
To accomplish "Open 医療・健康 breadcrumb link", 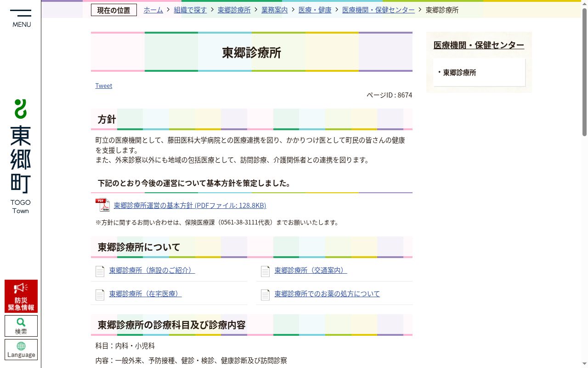I will click(315, 10).
